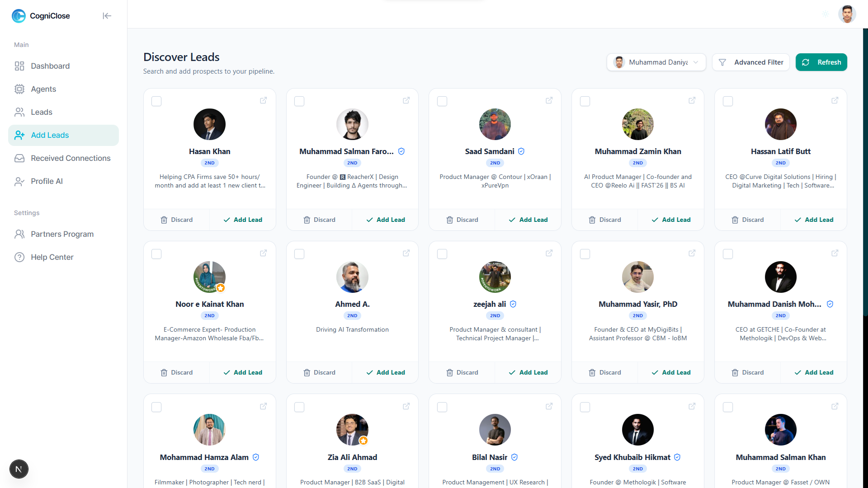
Task: Open Partners Program settings
Action: coord(63,234)
